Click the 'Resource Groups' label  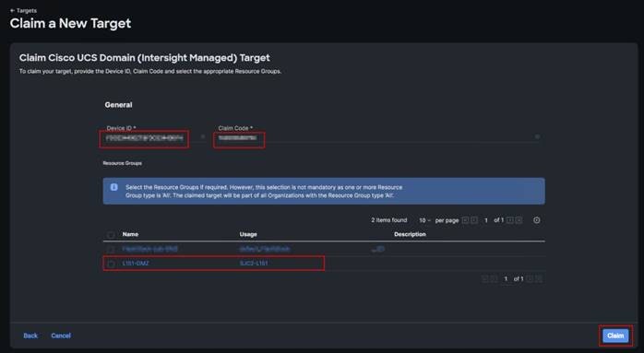point(122,163)
